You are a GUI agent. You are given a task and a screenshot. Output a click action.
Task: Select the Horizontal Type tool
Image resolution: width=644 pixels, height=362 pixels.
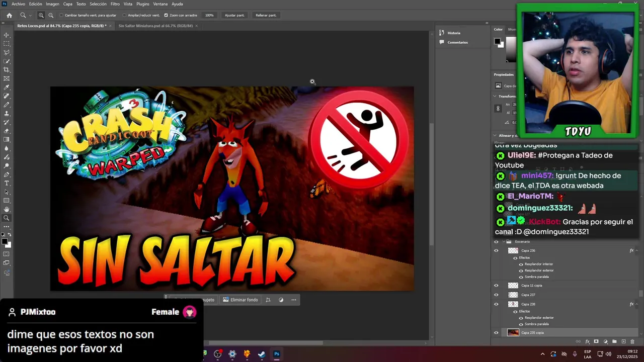point(7,183)
